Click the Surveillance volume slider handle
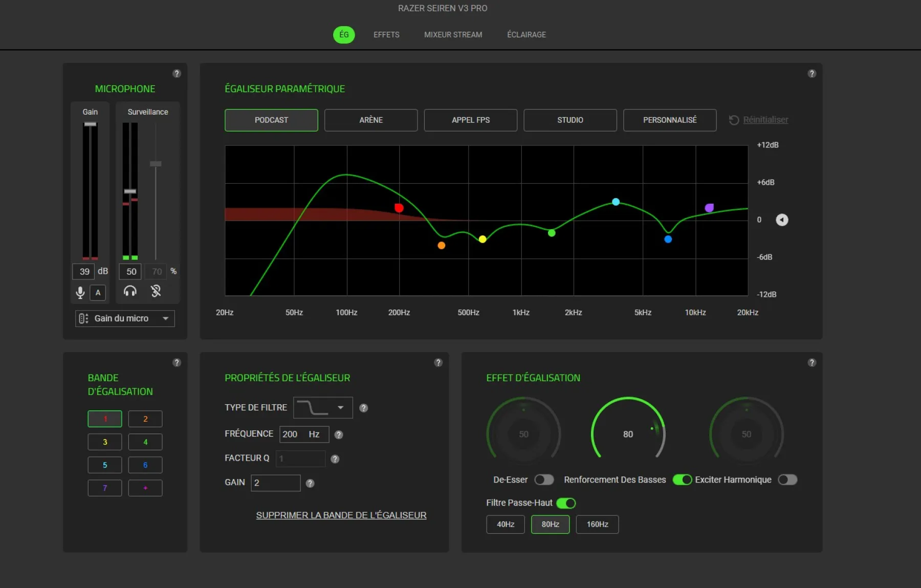The height and width of the screenshot is (588, 921). point(130,191)
